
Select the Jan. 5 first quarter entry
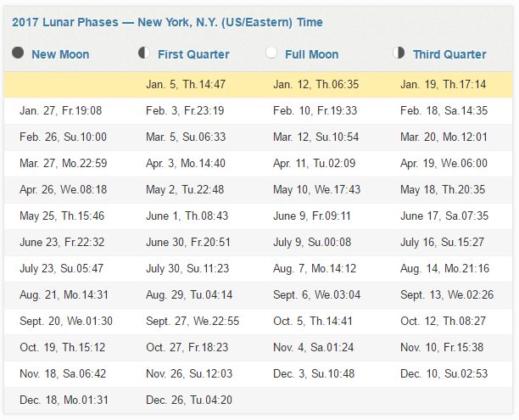pyautogui.click(x=186, y=85)
